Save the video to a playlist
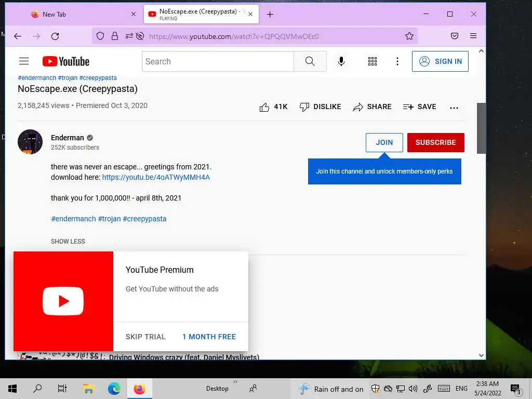The width and height of the screenshot is (532, 399). coord(419,107)
